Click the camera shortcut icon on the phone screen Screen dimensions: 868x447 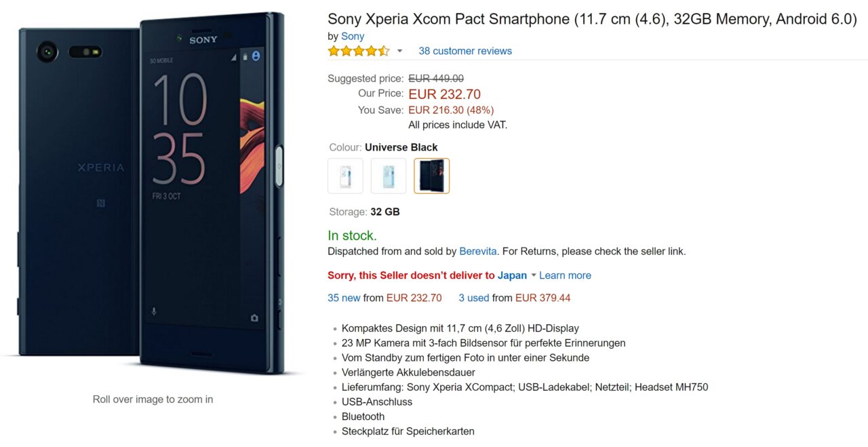[254, 317]
